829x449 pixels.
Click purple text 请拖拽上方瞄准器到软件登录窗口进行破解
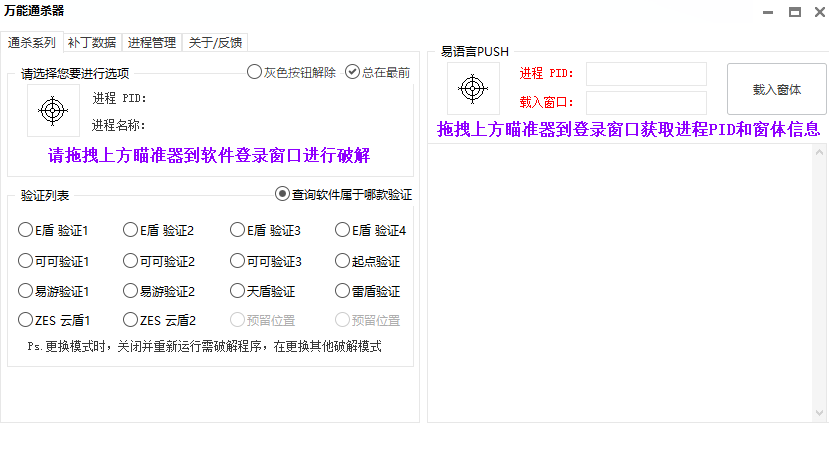(x=209, y=155)
